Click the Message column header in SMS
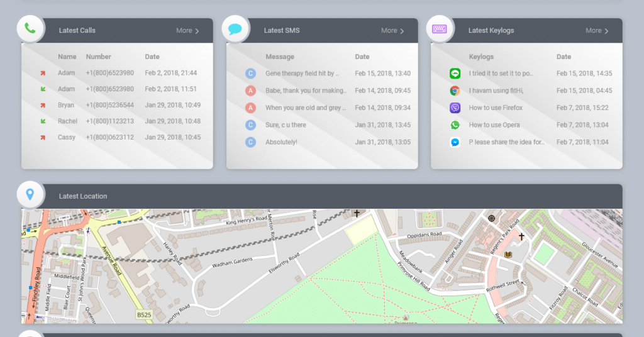The image size is (644, 337). click(280, 57)
